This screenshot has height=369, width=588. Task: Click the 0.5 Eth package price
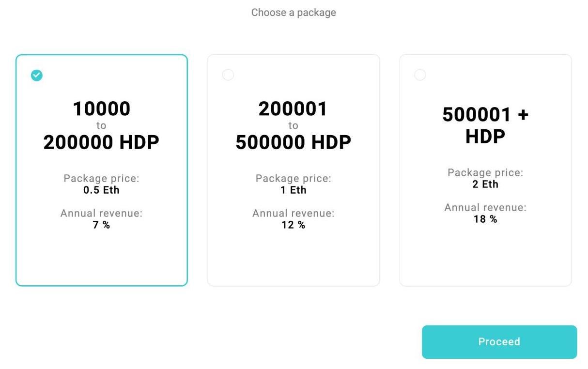[x=101, y=190]
